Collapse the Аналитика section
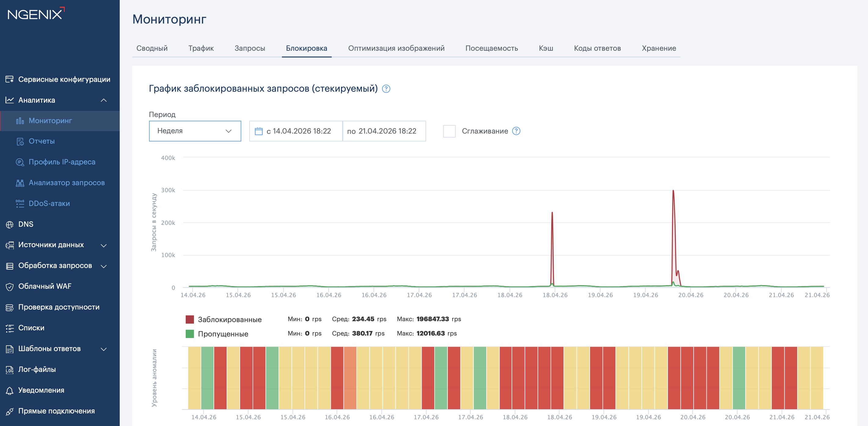Viewport: 868px width, 426px height. pos(104,100)
